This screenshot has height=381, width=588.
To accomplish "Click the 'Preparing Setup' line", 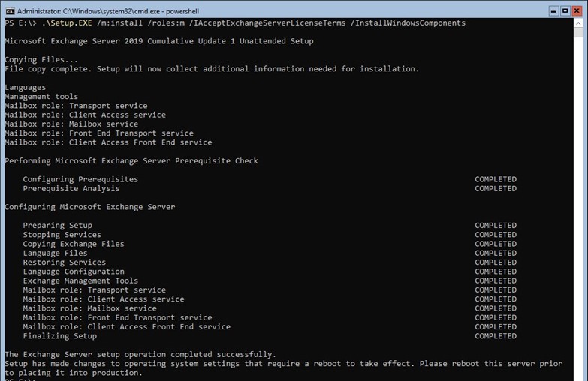I will [57, 226].
